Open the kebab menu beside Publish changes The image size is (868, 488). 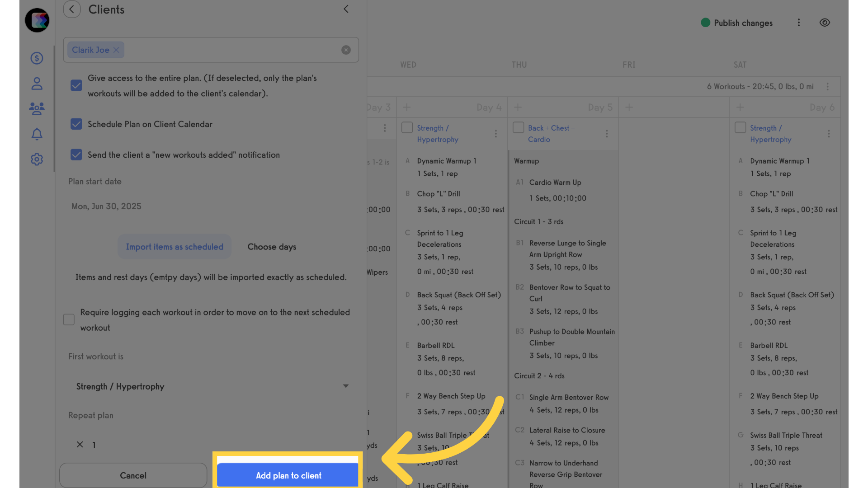(x=799, y=23)
